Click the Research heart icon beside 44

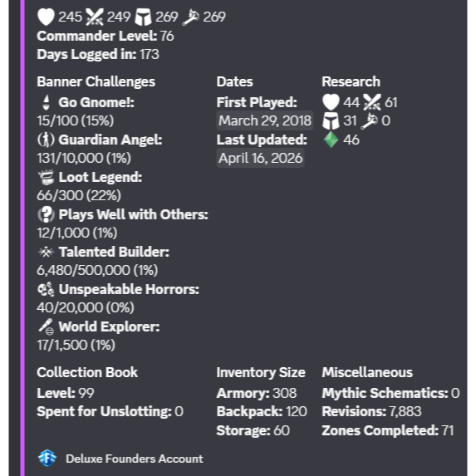(331, 102)
